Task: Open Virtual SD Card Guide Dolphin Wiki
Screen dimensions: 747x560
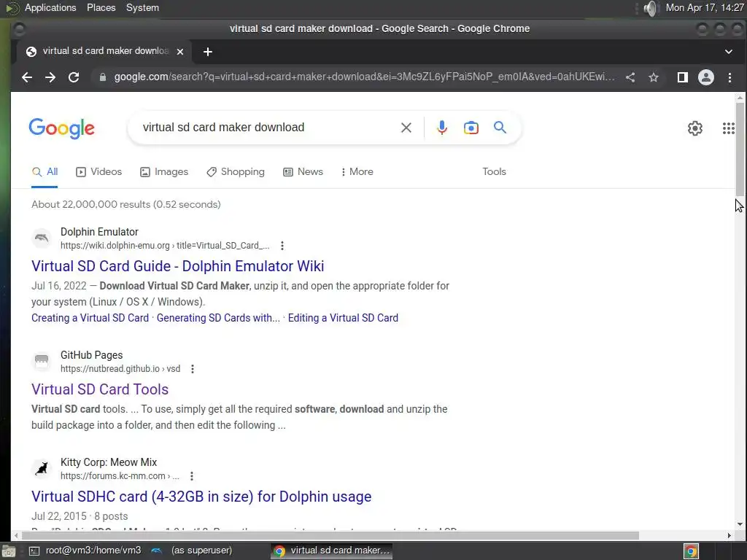Action: point(178,266)
